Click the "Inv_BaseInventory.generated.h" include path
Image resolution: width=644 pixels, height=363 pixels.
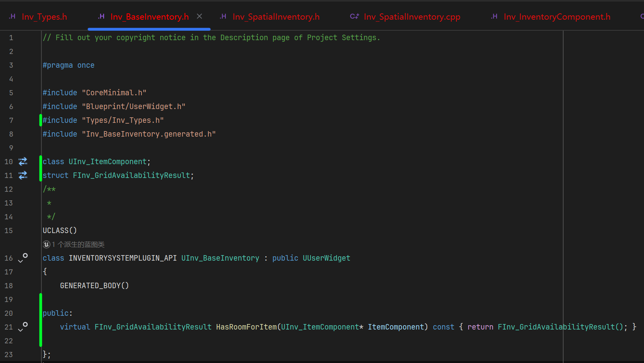[x=149, y=134]
